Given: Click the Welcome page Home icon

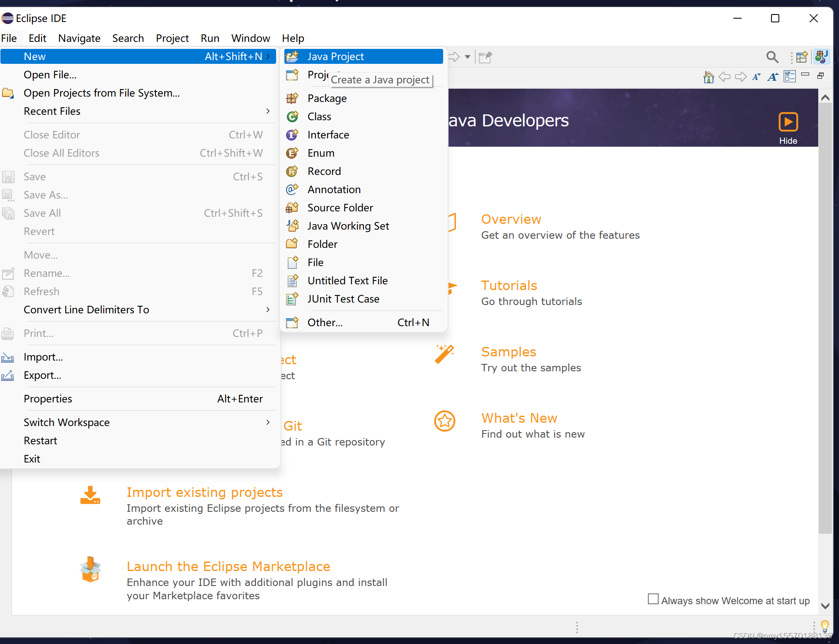Looking at the screenshot, I should 708,77.
